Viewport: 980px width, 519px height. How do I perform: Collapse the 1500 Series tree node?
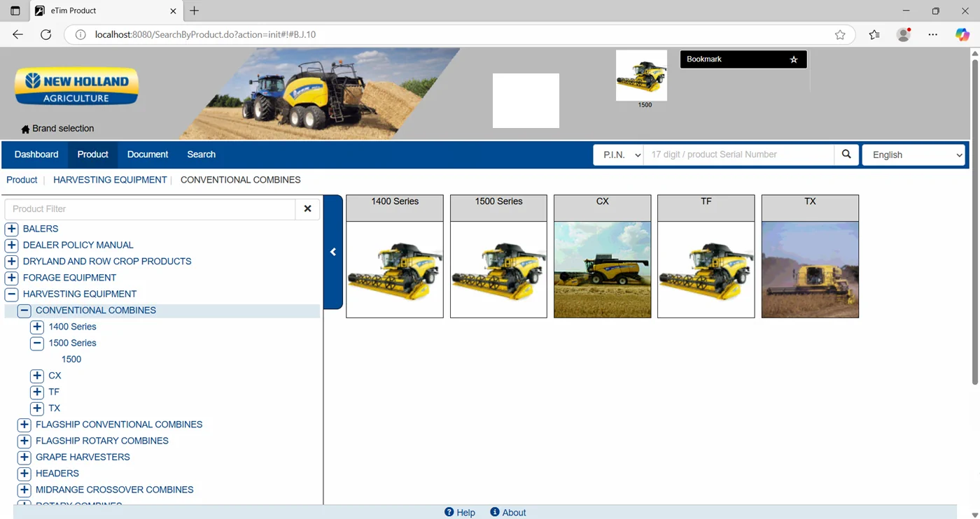[x=37, y=343]
